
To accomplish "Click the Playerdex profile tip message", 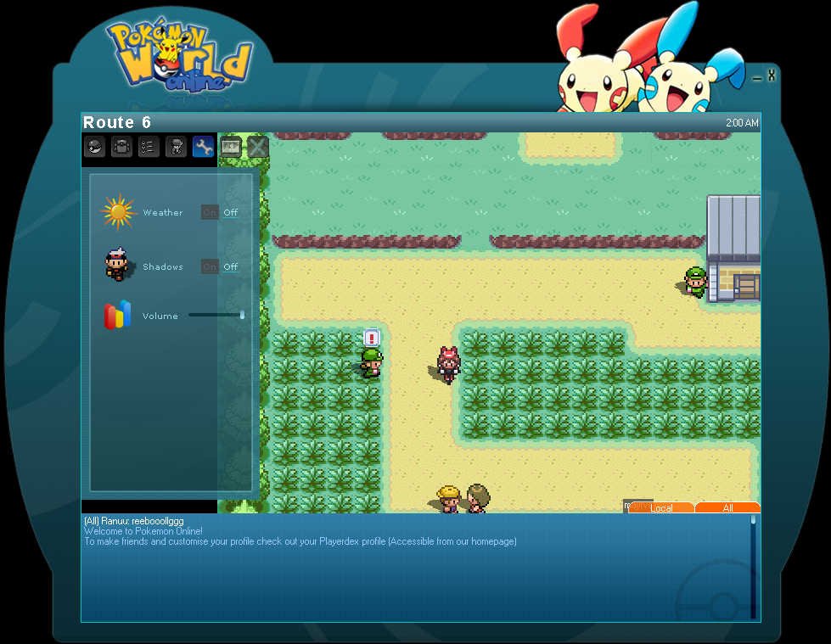I will tap(300, 541).
